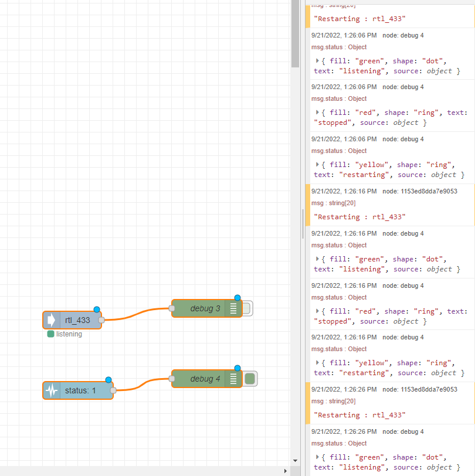
Task: Click the debug 4 node input port
Action: point(172,379)
